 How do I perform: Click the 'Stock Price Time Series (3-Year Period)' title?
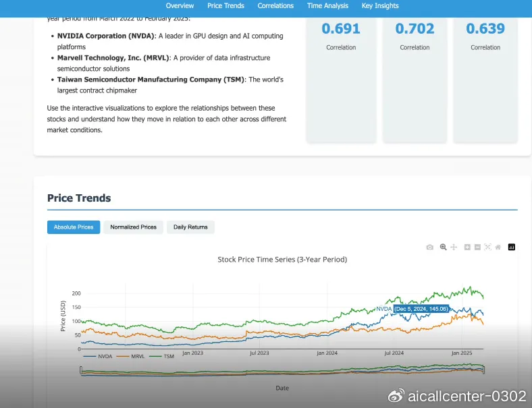pyautogui.click(x=282, y=260)
